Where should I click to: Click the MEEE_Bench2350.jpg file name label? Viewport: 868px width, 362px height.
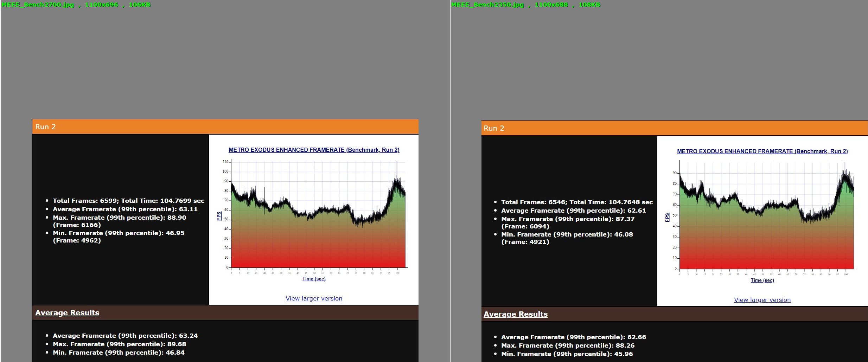488,5
